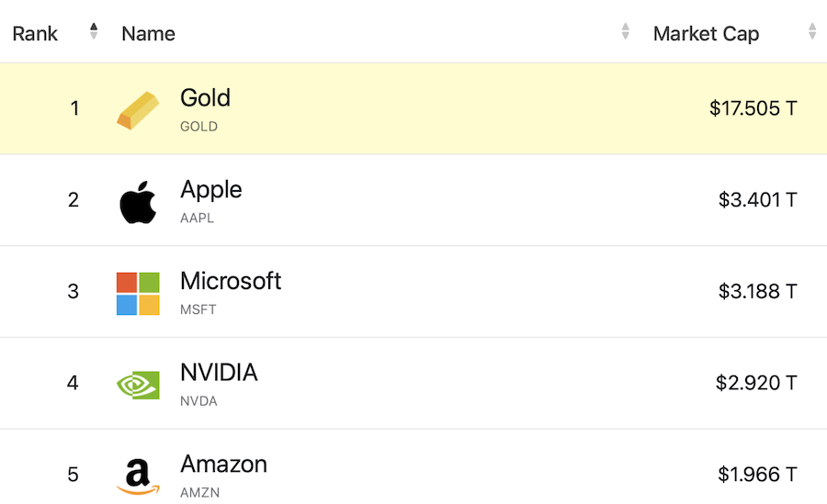Click NVIDIA's $2.920 T market cap
The image size is (827, 504).
click(x=756, y=383)
